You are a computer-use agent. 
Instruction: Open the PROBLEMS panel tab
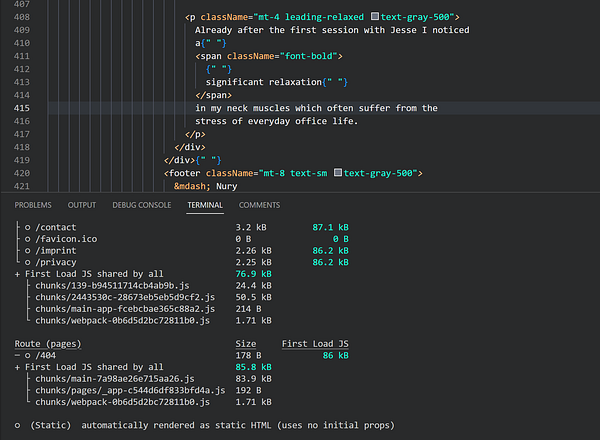coord(33,205)
